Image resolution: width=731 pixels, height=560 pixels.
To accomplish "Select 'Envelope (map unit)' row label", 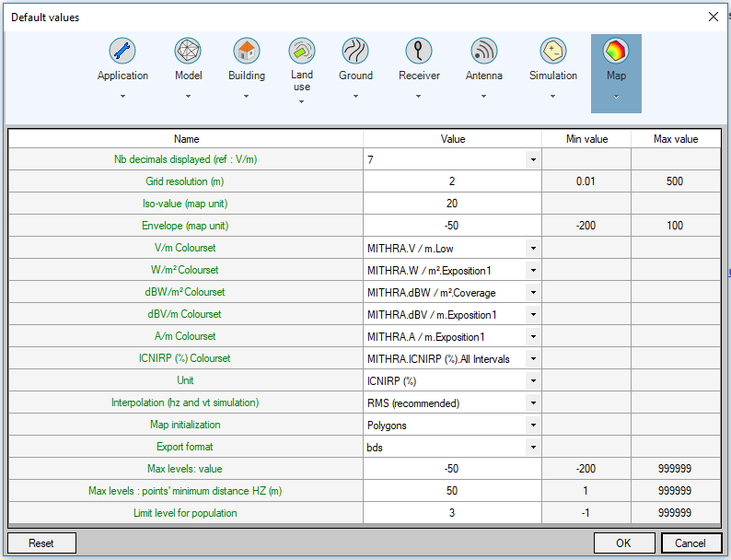I will click(x=185, y=226).
